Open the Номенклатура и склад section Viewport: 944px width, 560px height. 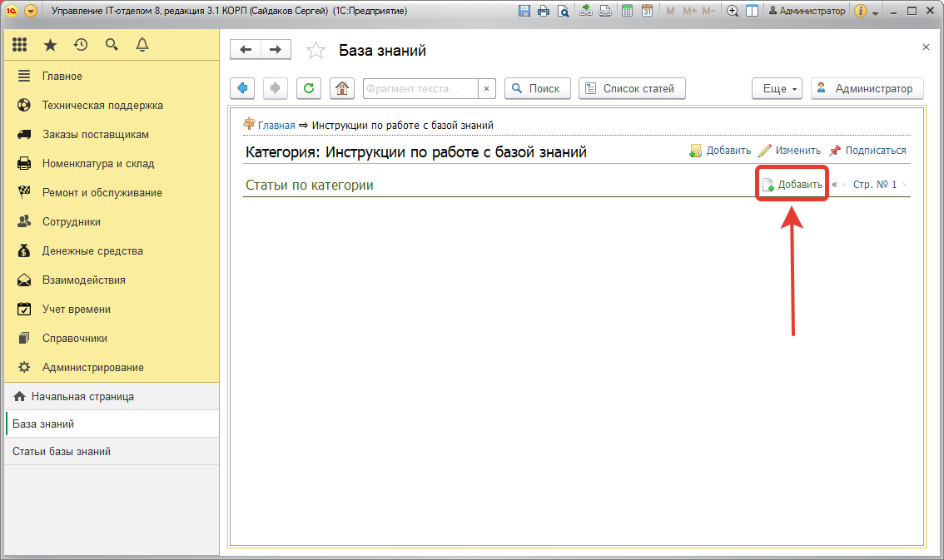[112, 164]
